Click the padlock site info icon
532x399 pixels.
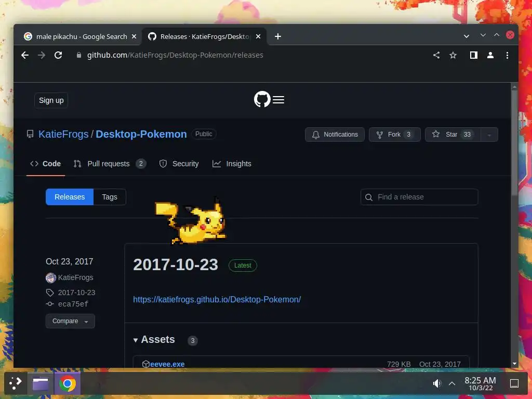[x=79, y=55]
